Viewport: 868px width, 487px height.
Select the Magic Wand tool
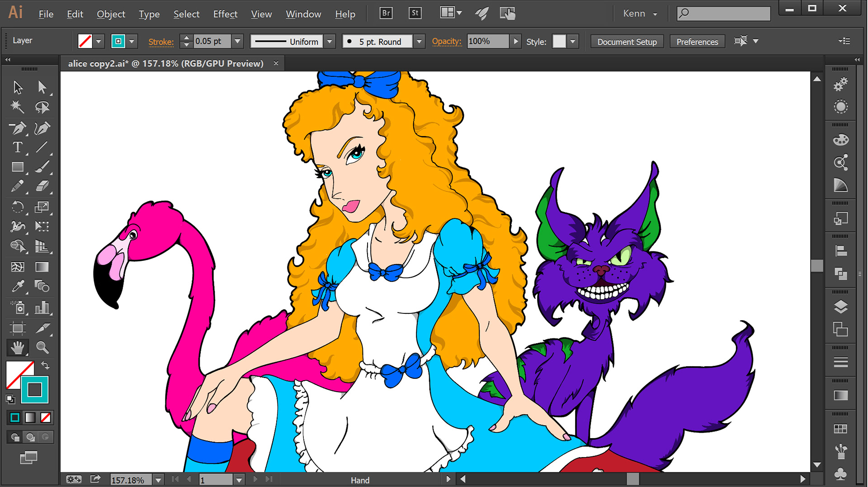pos(18,107)
